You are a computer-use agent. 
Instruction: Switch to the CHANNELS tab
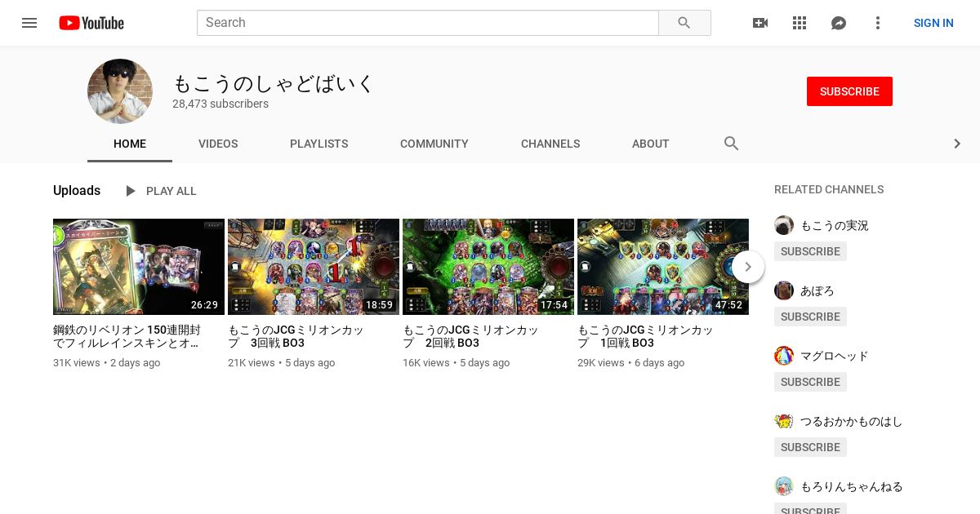[550, 144]
